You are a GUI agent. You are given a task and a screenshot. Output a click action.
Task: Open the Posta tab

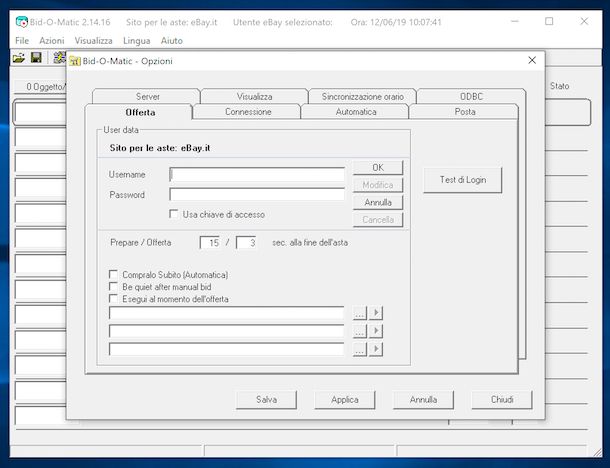click(x=465, y=112)
